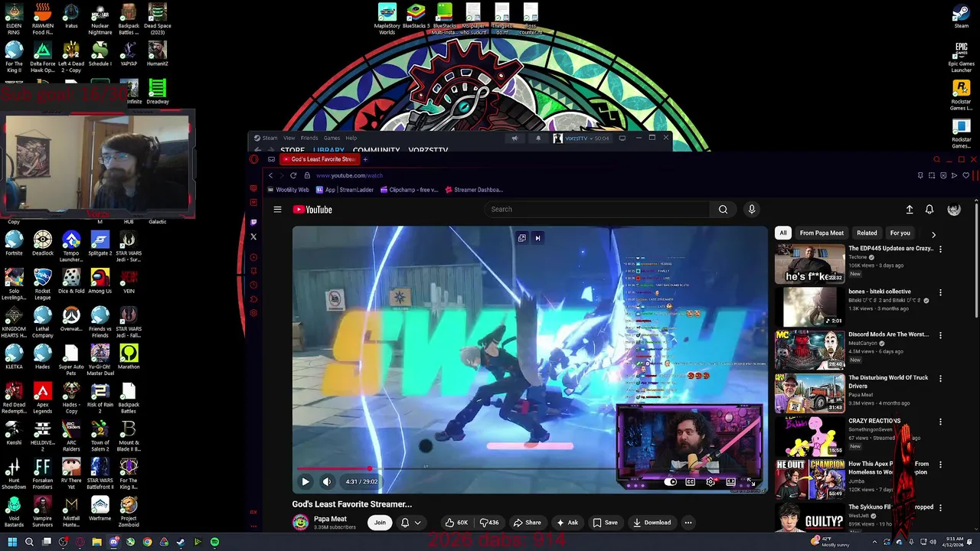
Task: Open options for CRAZY REACTIONS video
Action: click(x=940, y=422)
